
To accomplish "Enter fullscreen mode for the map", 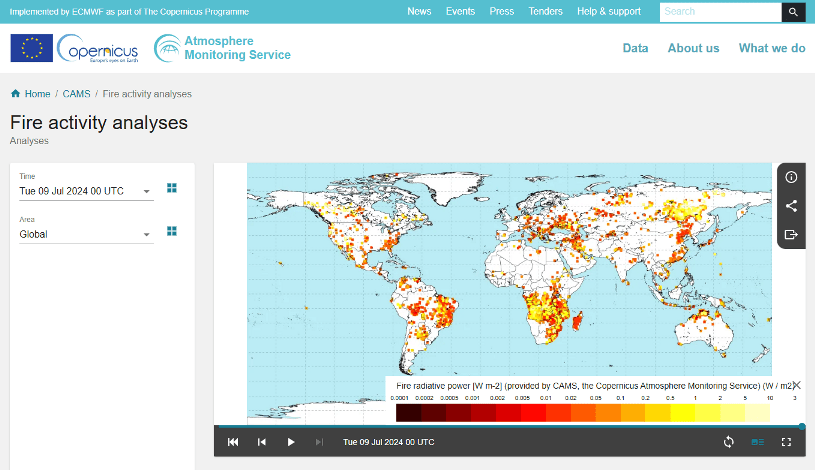I will [786, 442].
